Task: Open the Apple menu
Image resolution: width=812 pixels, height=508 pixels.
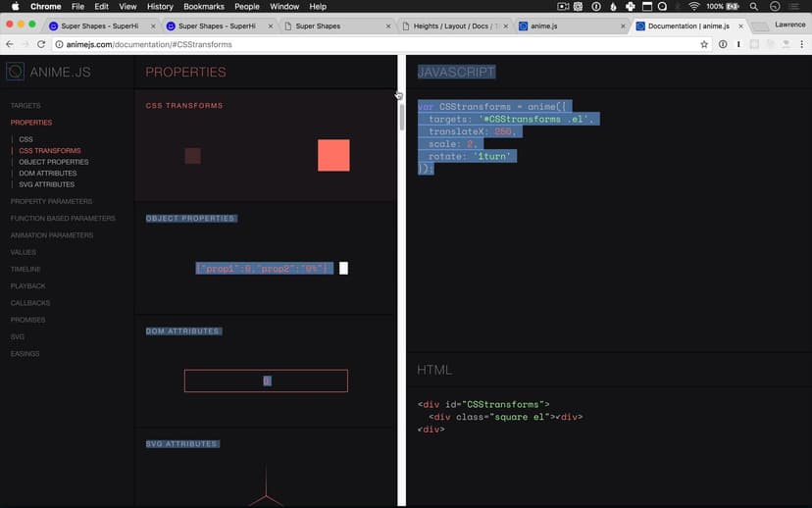Action: click(15, 7)
